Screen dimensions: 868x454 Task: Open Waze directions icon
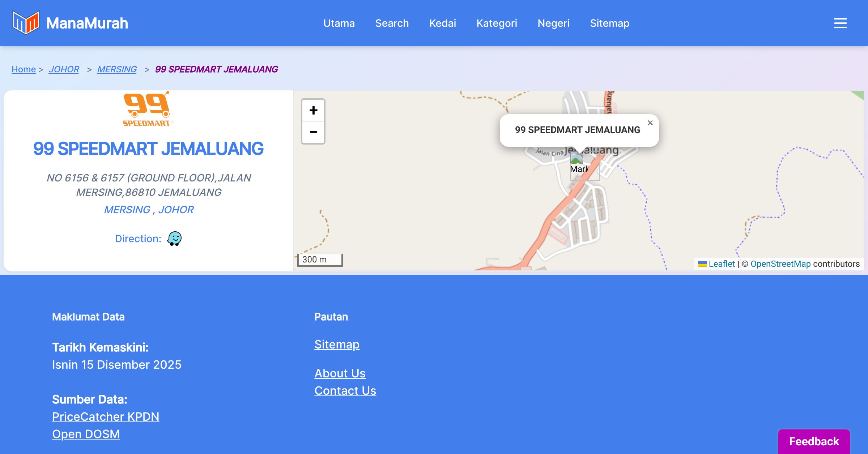[174, 239]
